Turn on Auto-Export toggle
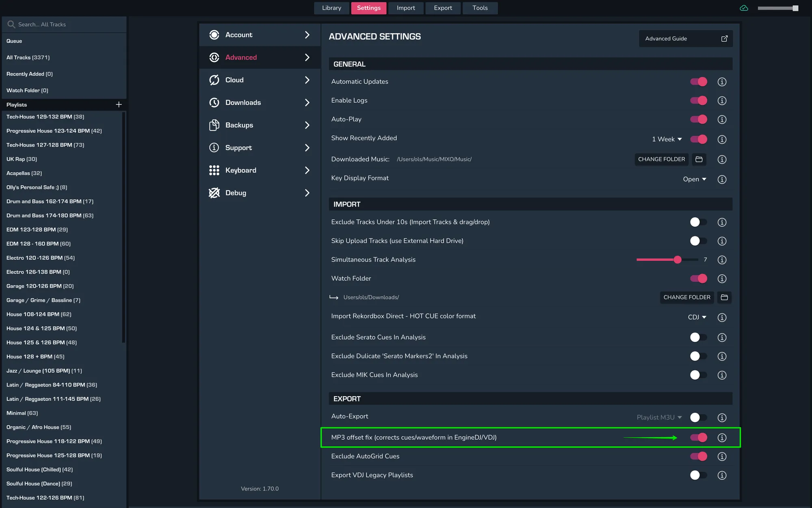This screenshot has width=812, height=508. point(698,417)
